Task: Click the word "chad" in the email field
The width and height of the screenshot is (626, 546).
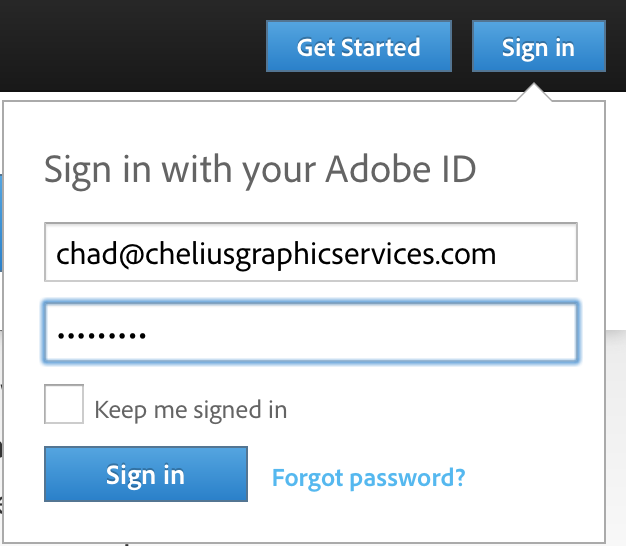Action: click(x=83, y=253)
